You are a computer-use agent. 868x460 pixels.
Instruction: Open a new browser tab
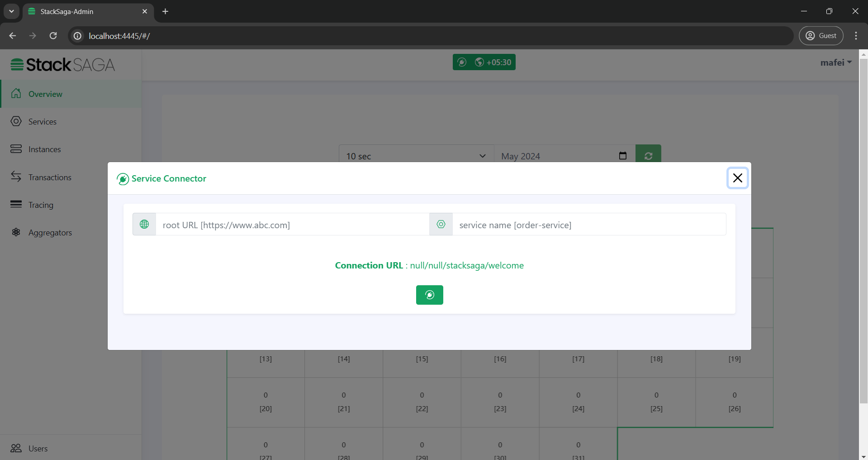click(166, 11)
